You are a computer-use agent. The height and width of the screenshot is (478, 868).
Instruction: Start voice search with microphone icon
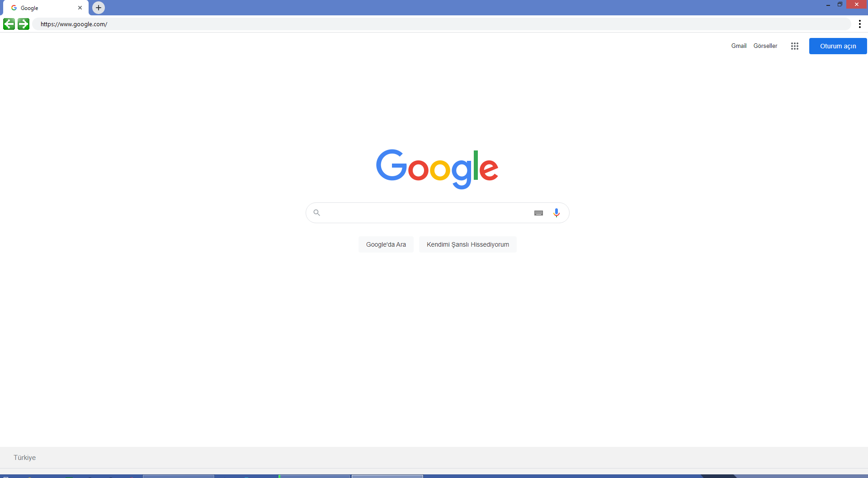coord(557,213)
